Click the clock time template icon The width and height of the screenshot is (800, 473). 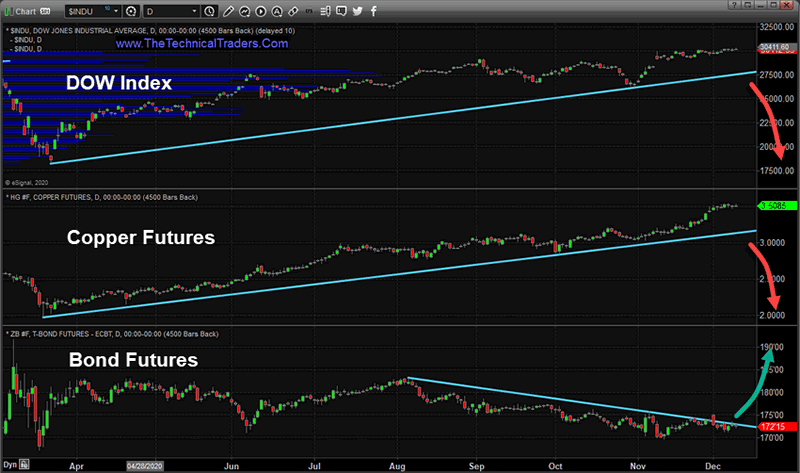[x=209, y=11]
